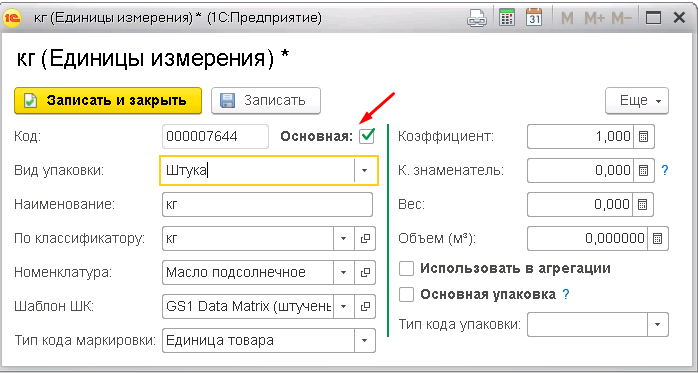
Task: Open calculator for К. знаменатель field
Action: (x=643, y=170)
